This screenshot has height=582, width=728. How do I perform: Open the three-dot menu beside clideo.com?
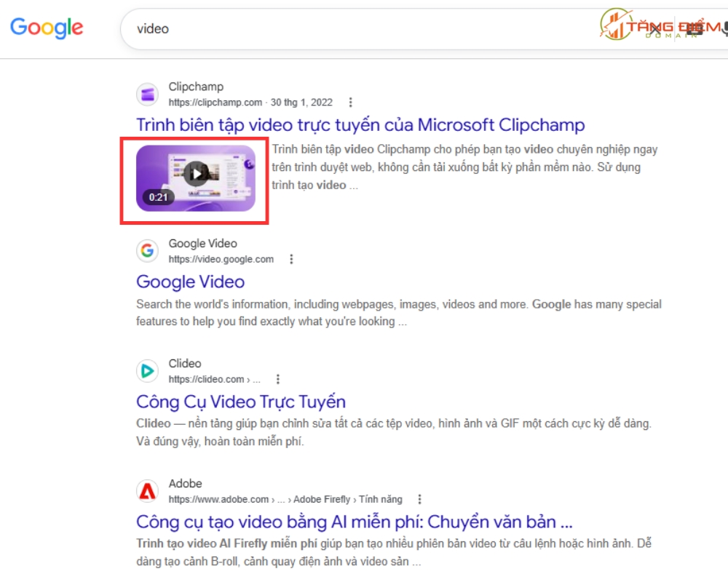point(278,379)
